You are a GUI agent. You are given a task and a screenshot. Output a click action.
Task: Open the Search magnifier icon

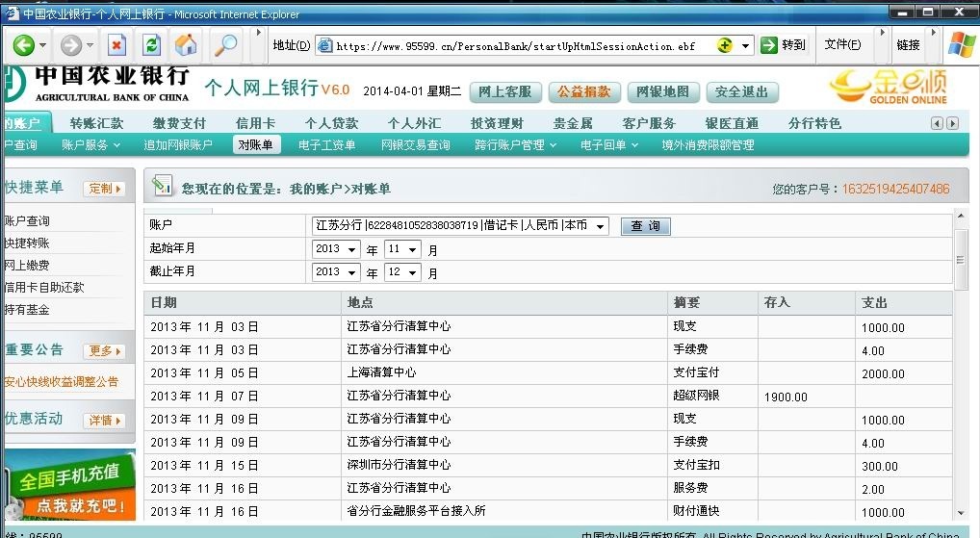coord(225,45)
